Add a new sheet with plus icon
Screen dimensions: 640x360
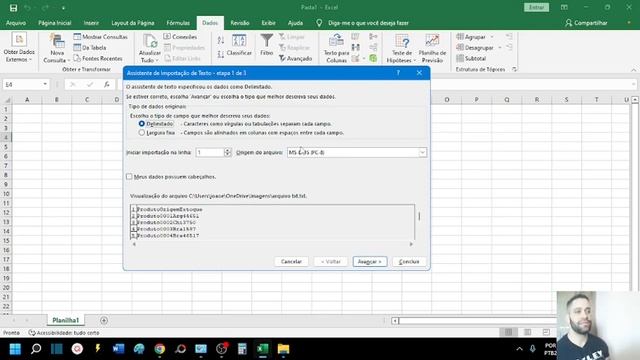(x=104, y=320)
